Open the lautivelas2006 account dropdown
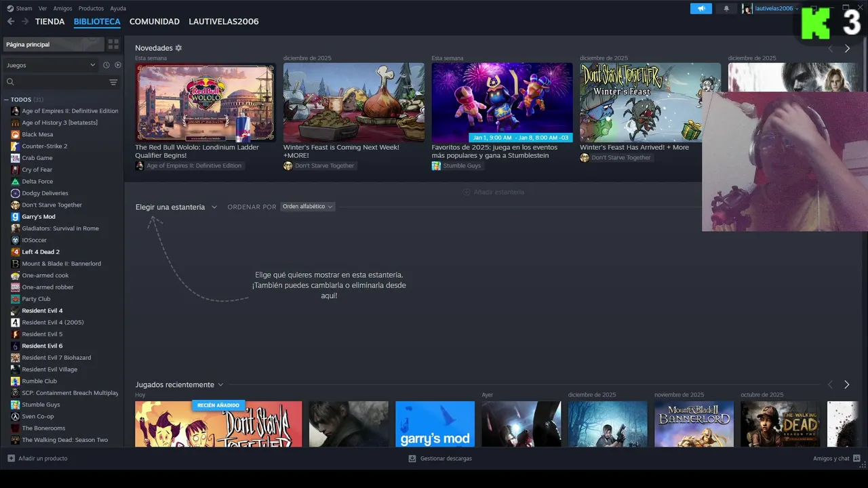Image resolution: width=868 pixels, height=488 pixels. (776, 8)
